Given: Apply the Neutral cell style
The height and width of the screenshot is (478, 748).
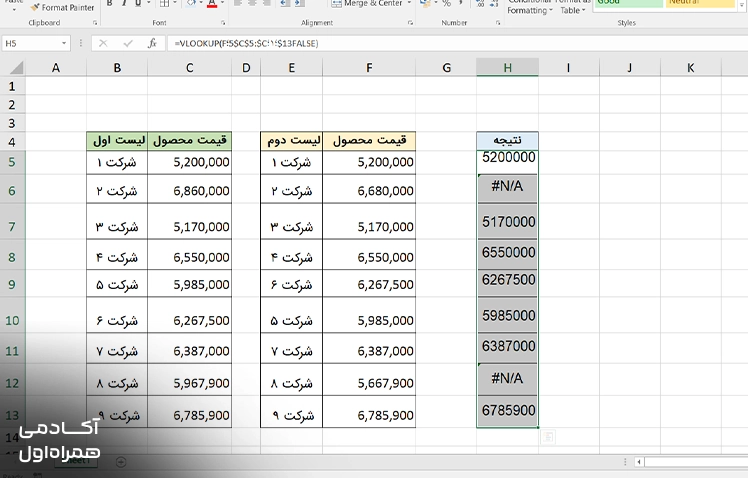Looking at the screenshot, I should (x=700, y=3).
